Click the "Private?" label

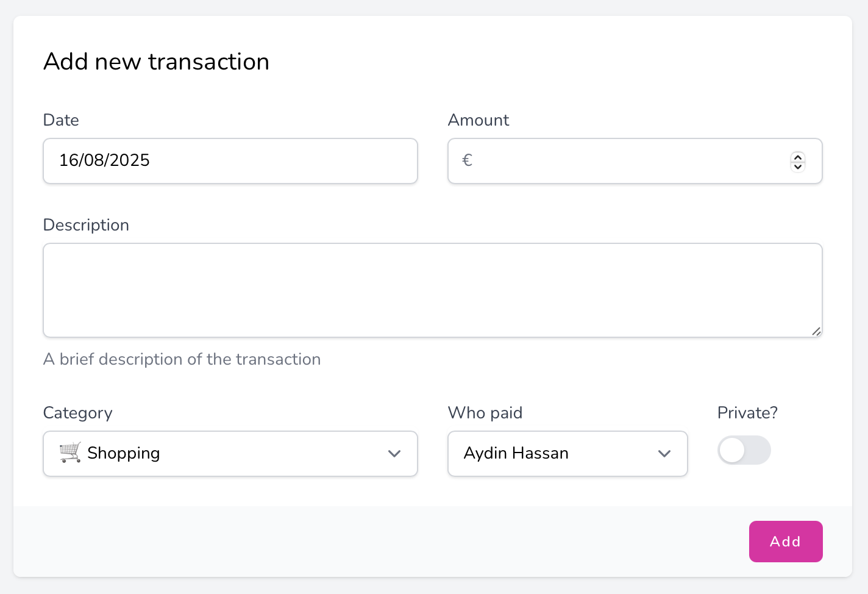[747, 413]
